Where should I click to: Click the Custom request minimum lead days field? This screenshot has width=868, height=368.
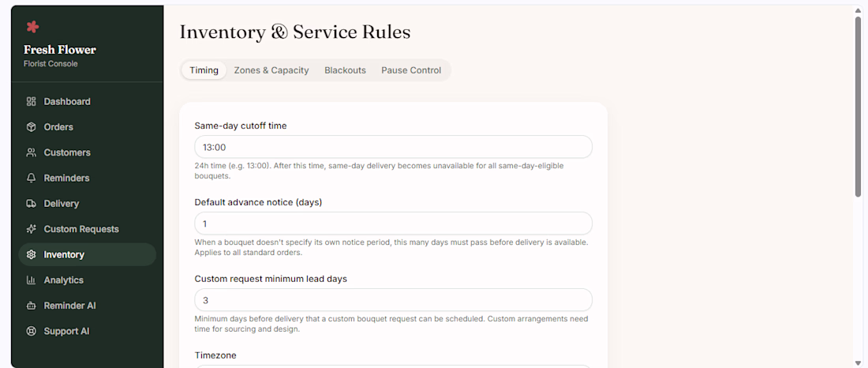394,300
